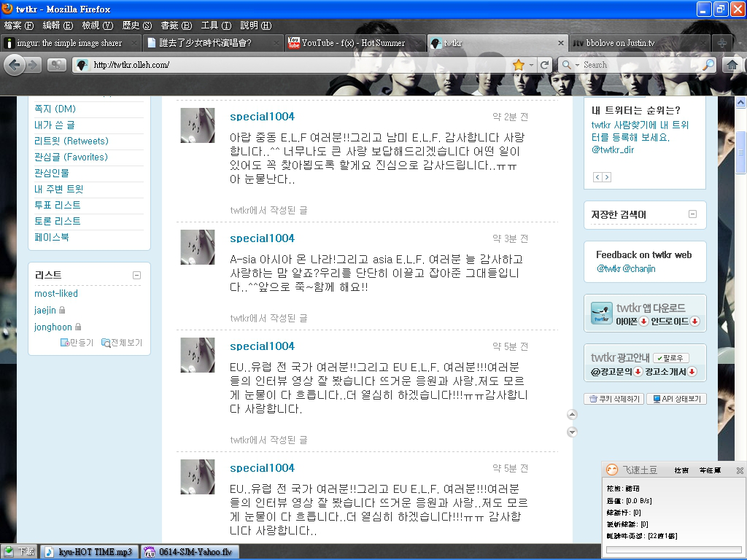Open the 檔案 (F) menu
747x560 pixels.
tap(19, 26)
